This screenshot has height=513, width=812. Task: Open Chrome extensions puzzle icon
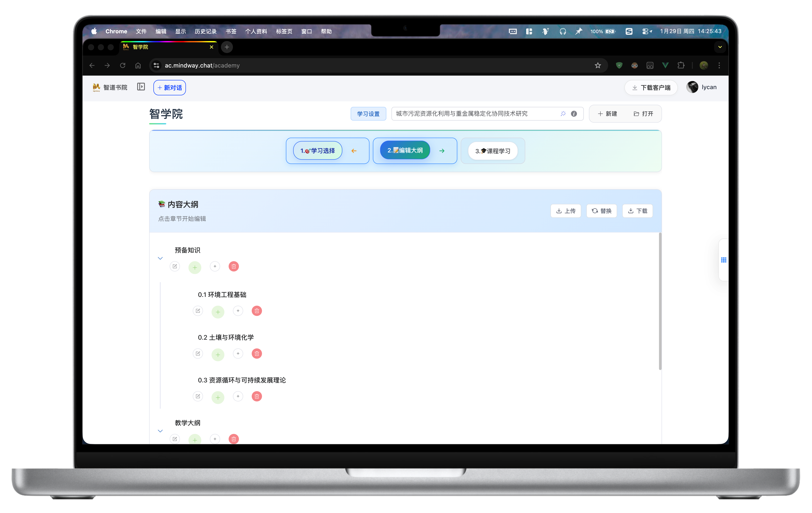681,65
